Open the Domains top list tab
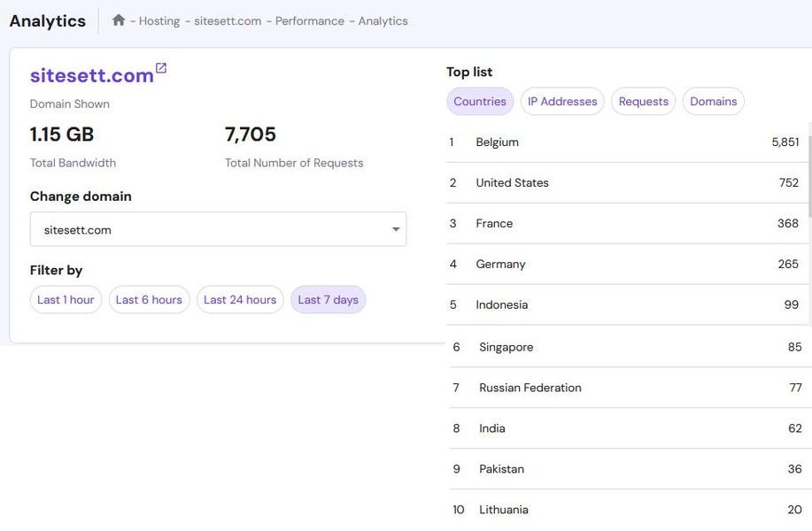Screen dimensions: 812x531 [x=713, y=102]
